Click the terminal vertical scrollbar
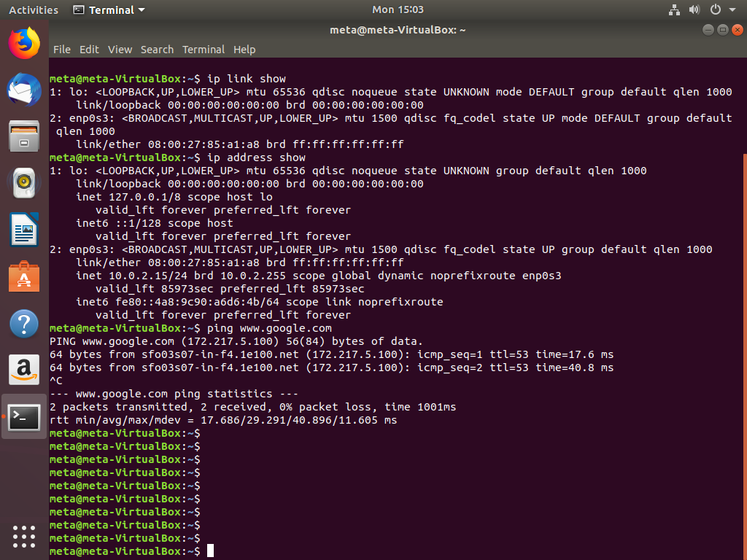747x560 pixels. coord(744,350)
